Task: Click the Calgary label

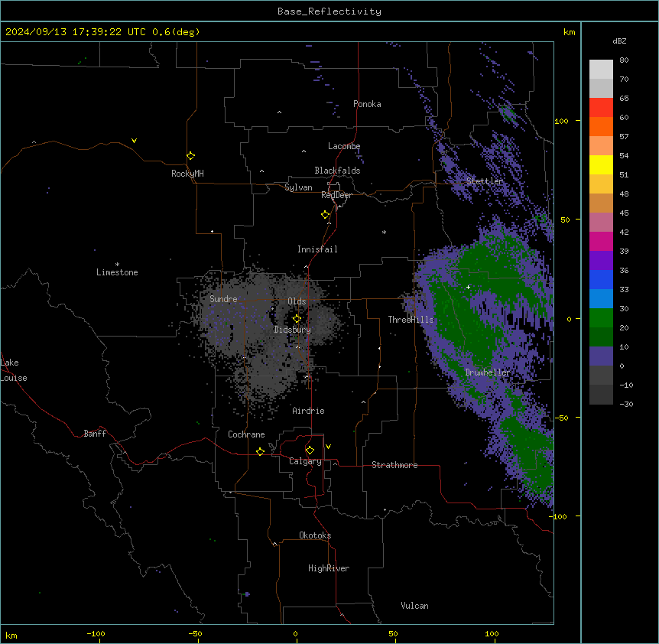Action: click(306, 461)
